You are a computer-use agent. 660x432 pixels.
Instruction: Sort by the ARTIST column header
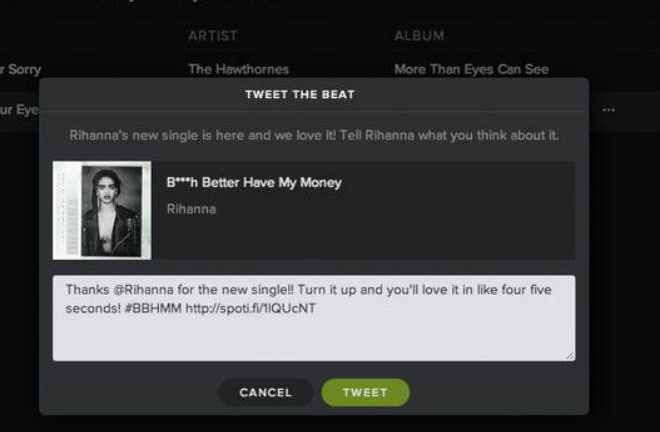point(213,36)
